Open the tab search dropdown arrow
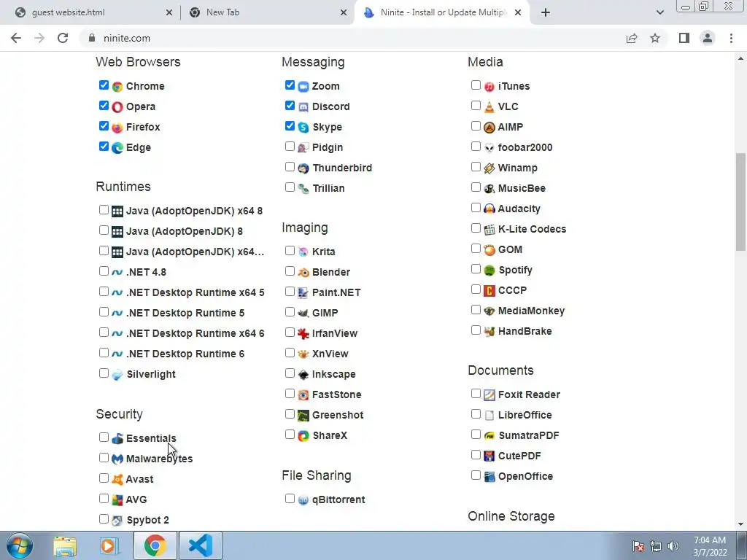The image size is (747, 560). pos(659,12)
